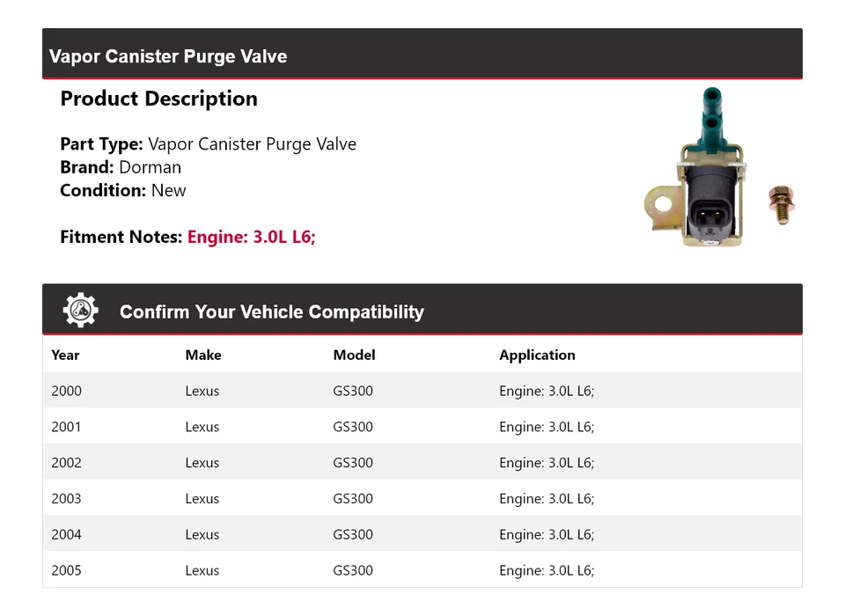
Task: Click the Year column header
Action: click(65, 356)
